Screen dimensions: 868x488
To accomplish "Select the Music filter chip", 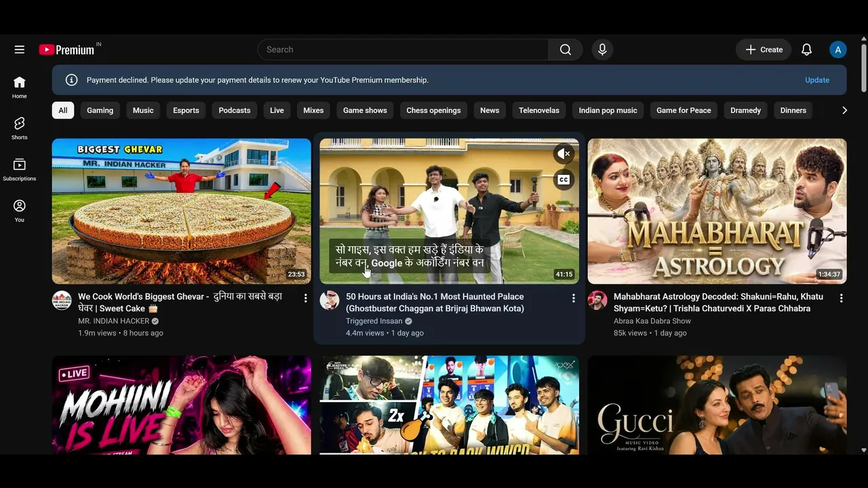I will tap(143, 110).
